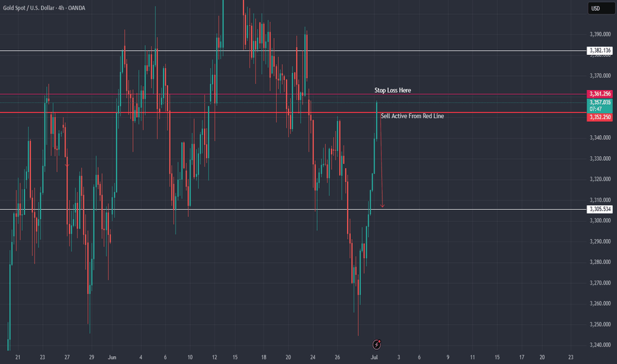
Task: Click the 17 date label on time axis
Action: tap(522, 357)
